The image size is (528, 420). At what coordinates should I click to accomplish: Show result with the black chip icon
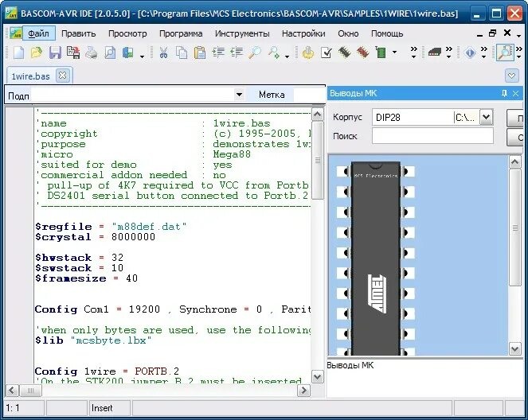[344, 52]
